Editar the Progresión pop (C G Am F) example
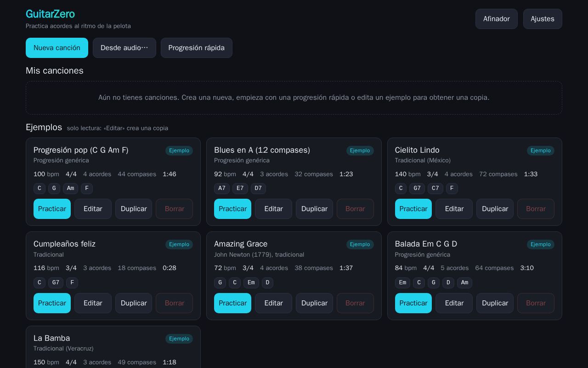Viewport: 588px width, 368px height. (x=93, y=209)
